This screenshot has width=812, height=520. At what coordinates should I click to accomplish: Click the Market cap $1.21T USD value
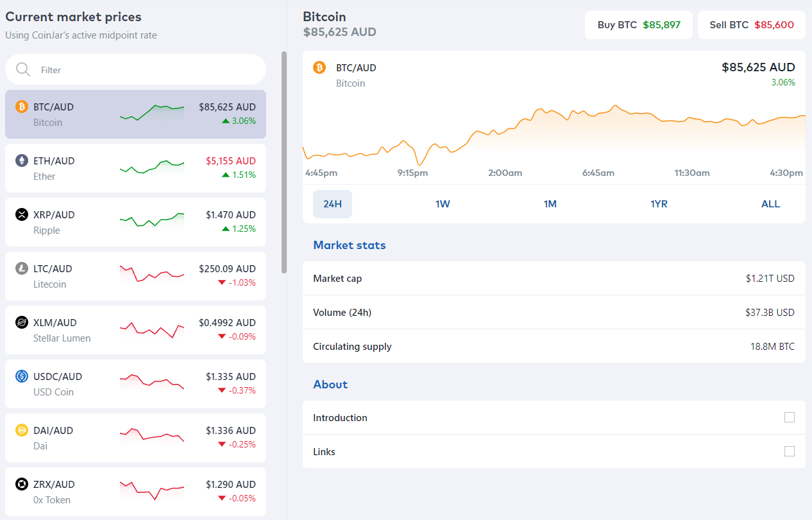coord(770,278)
